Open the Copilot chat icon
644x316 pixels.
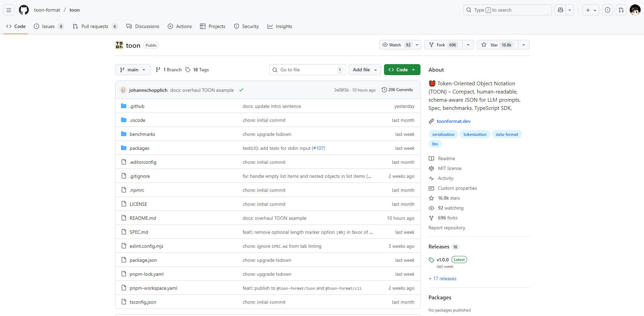point(561,10)
